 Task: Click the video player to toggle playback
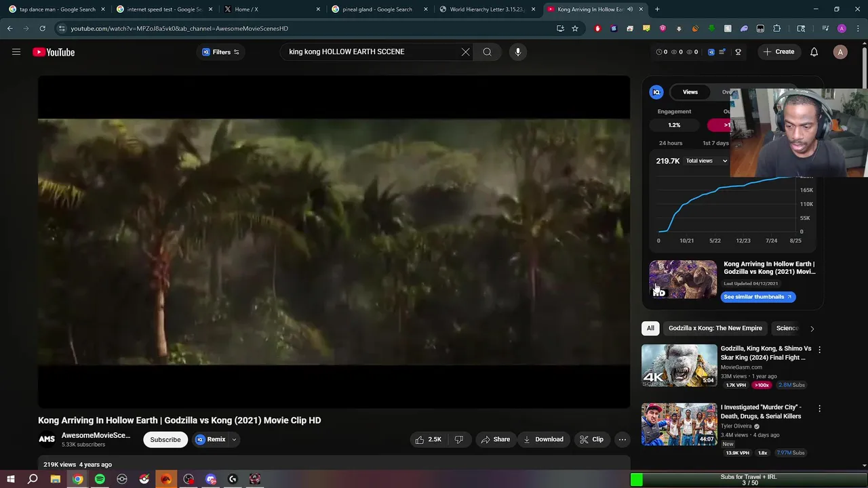pos(334,242)
